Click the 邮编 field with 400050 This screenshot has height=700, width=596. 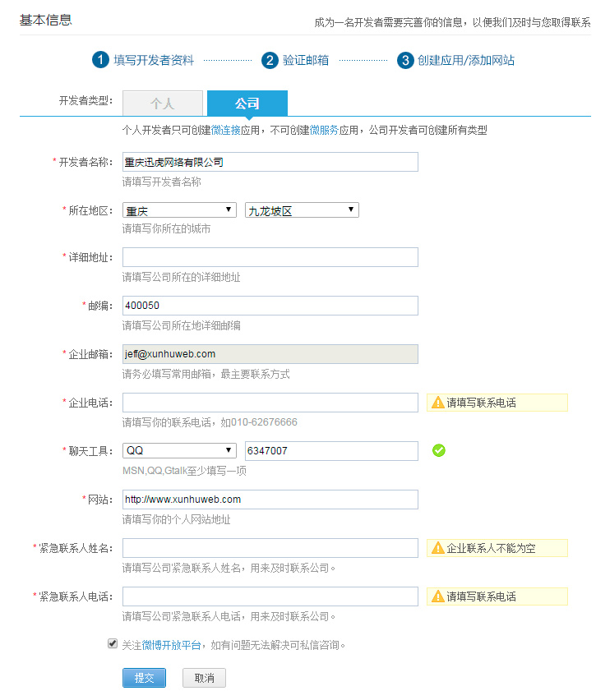(x=270, y=306)
